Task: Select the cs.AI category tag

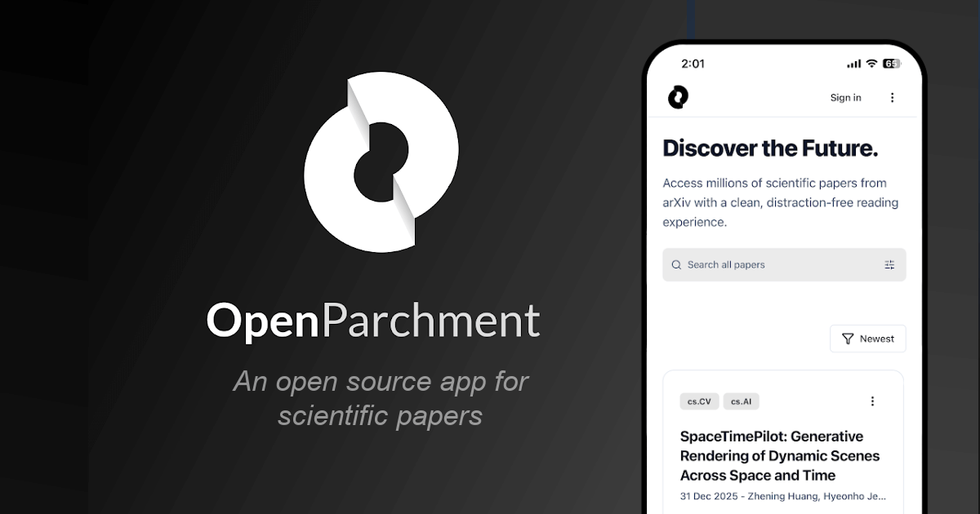Action: pos(741,401)
